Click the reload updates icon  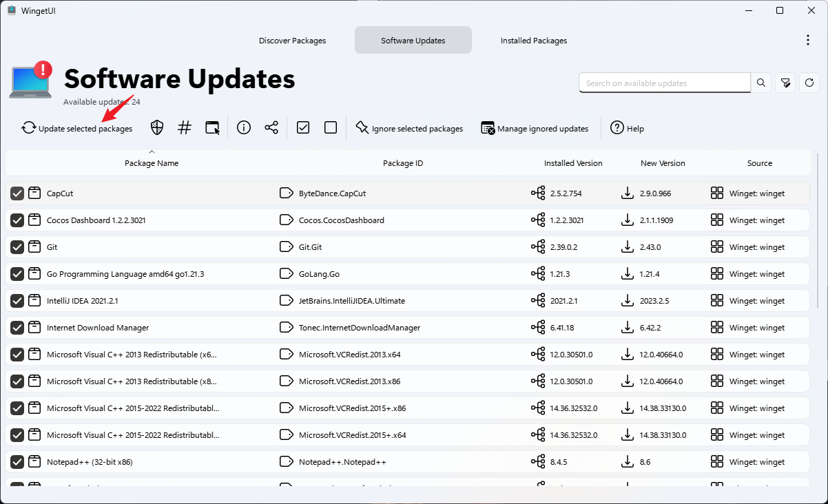coord(810,83)
